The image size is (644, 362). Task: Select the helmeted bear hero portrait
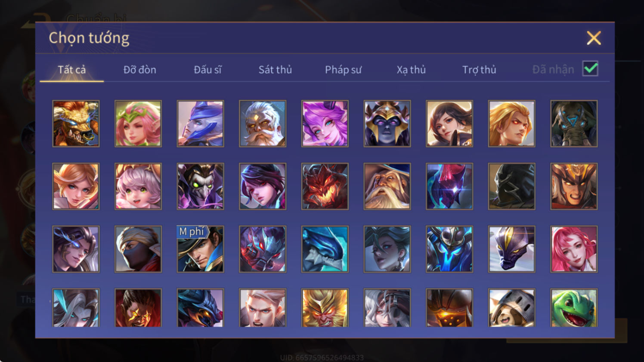click(x=511, y=308)
